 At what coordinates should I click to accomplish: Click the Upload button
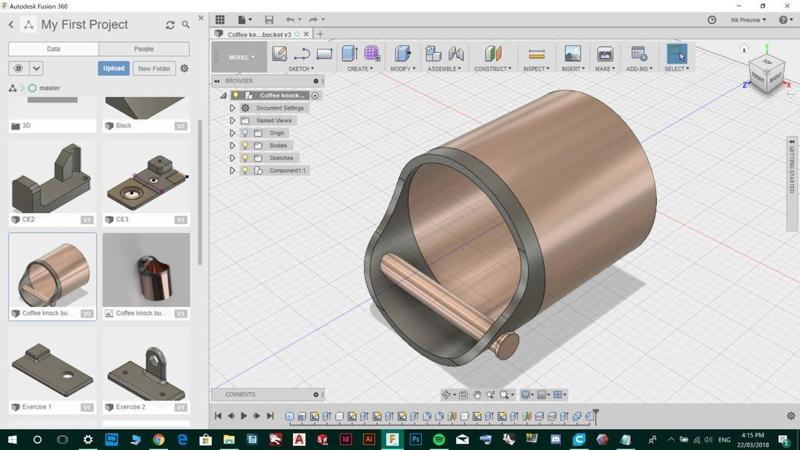pyautogui.click(x=114, y=68)
